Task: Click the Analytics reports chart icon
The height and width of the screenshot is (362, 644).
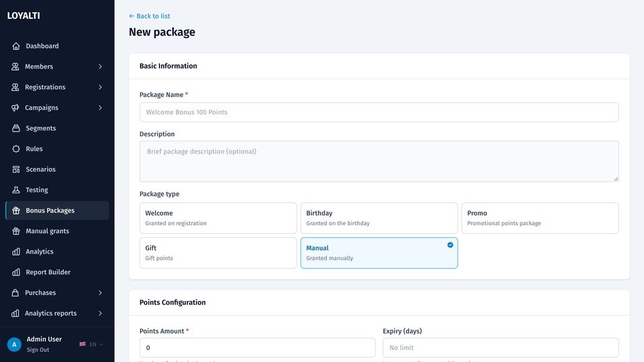Action: point(15,313)
